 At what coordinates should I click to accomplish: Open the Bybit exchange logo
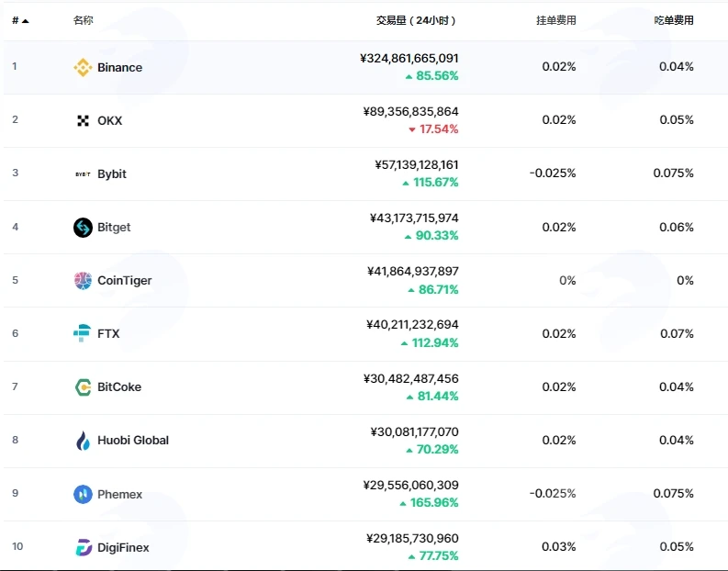[83, 174]
